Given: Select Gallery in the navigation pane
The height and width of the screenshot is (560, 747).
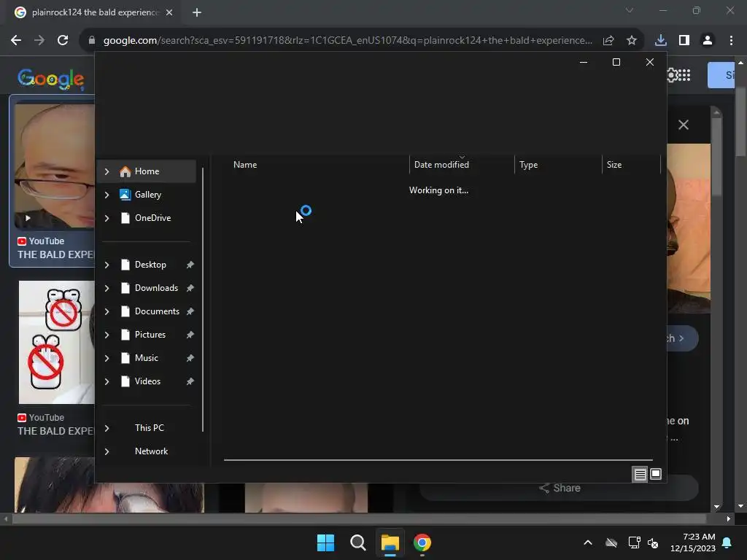Looking at the screenshot, I should coord(147,195).
